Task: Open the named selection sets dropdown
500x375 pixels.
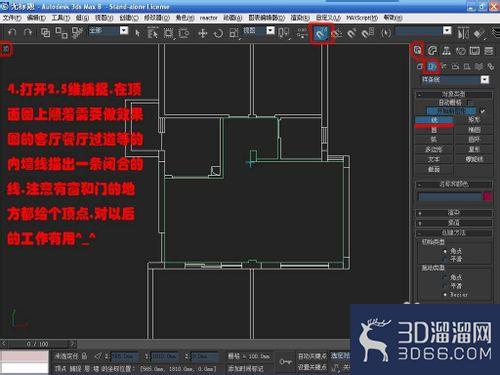Action: [447, 31]
